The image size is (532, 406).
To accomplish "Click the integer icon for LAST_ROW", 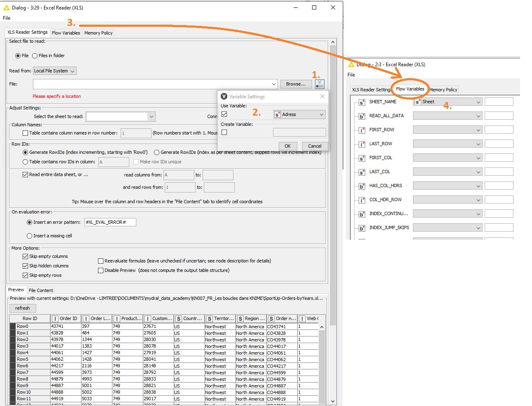I will pos(362,144).
